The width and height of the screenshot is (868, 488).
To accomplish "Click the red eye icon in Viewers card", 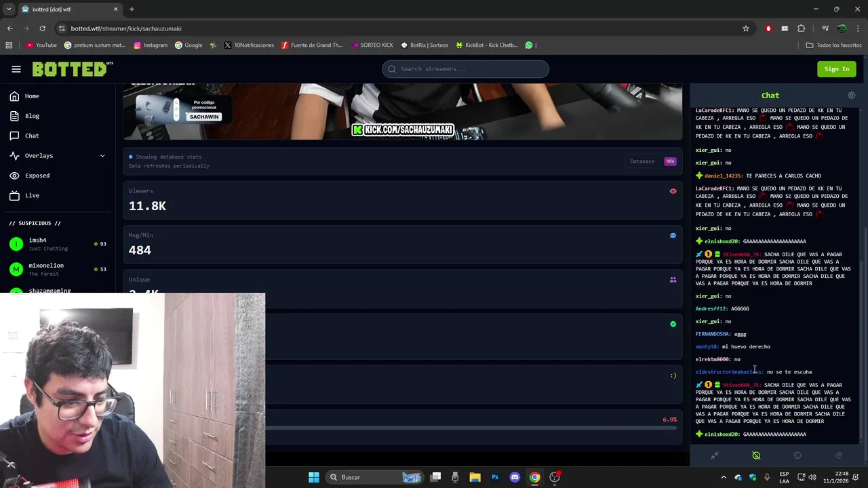I will coord(673,191).
